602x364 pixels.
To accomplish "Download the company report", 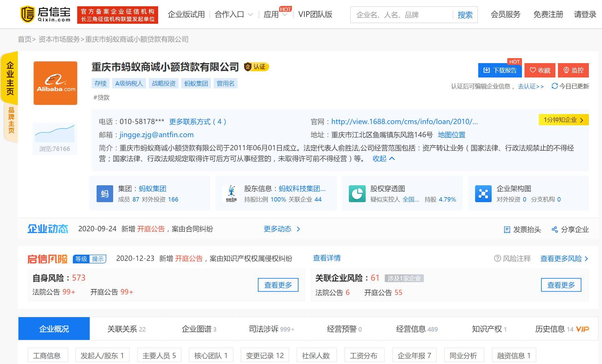I will pos(500,70).
